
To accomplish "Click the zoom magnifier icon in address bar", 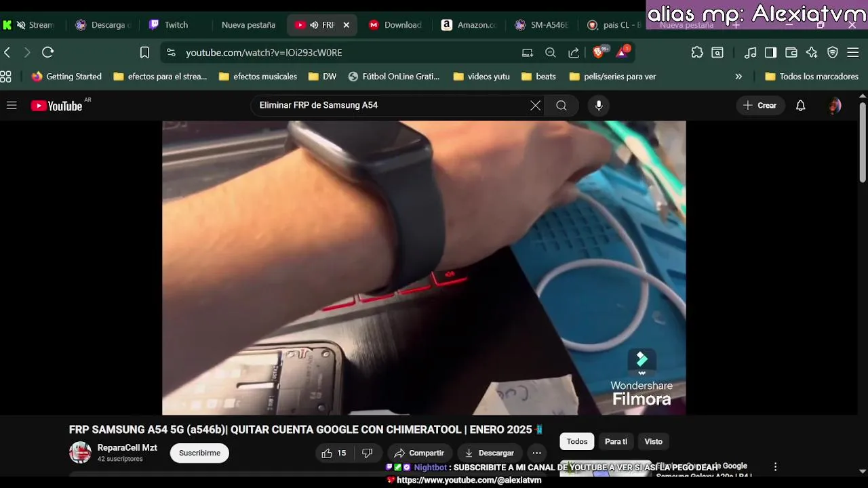I will tap(551, 52).
